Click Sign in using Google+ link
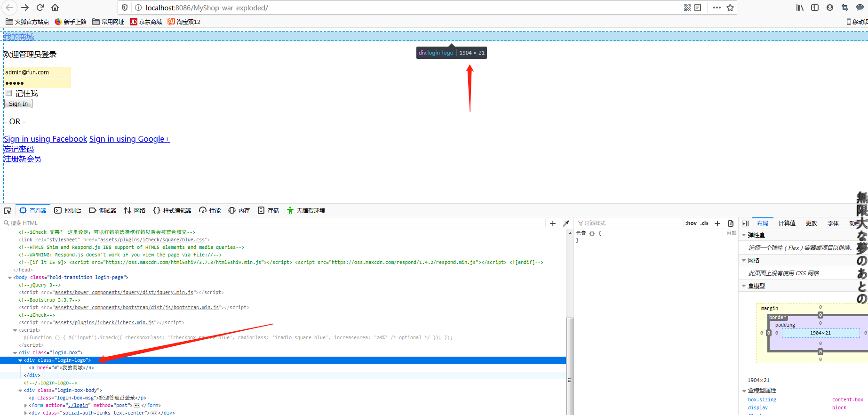Screen dimensions: 868x415 point(129,139)
